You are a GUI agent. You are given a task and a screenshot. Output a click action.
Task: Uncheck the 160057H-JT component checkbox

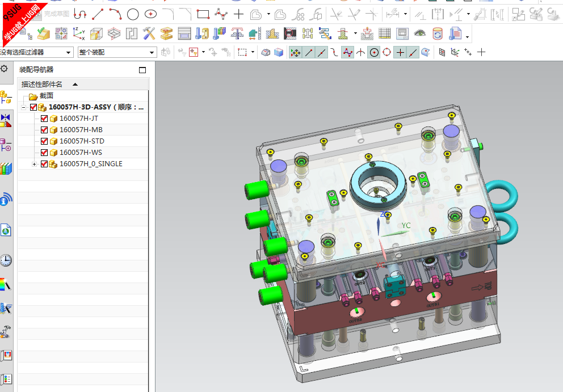tap(44, 119)
